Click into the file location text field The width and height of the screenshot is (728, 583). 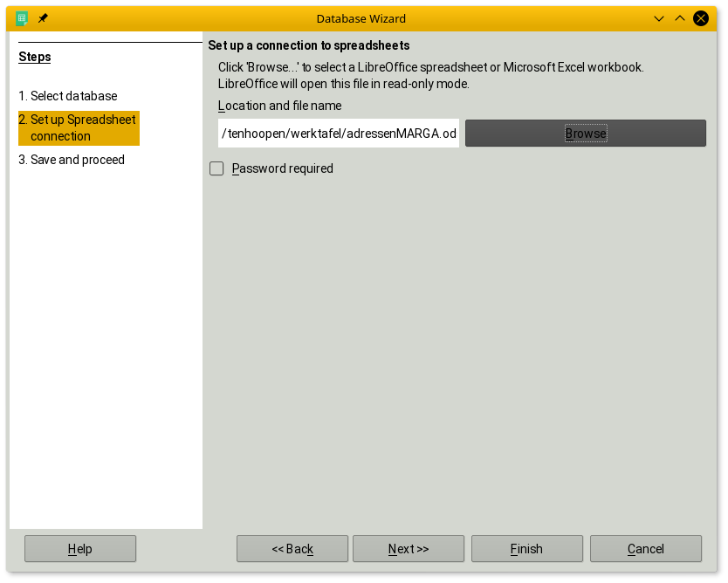pos(338,134)
